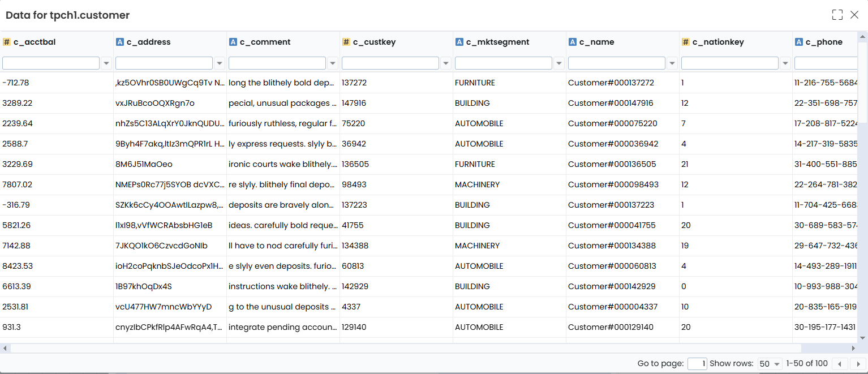Click the text type icon of c_address
The height and width of the screenshot is (374, 868).
[120, 42]
